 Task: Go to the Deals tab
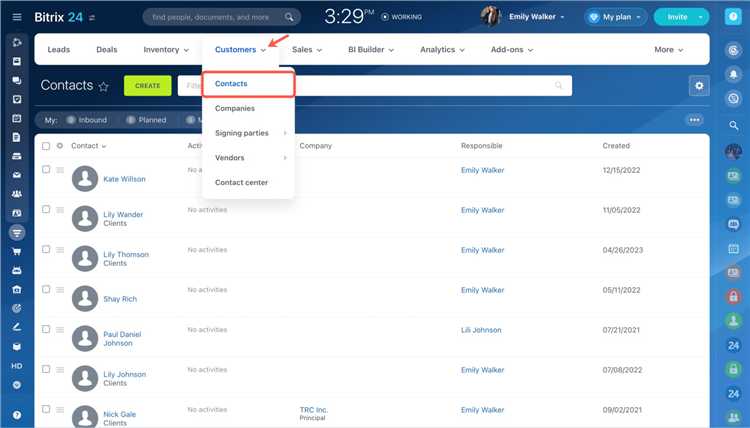click(107, 50)
